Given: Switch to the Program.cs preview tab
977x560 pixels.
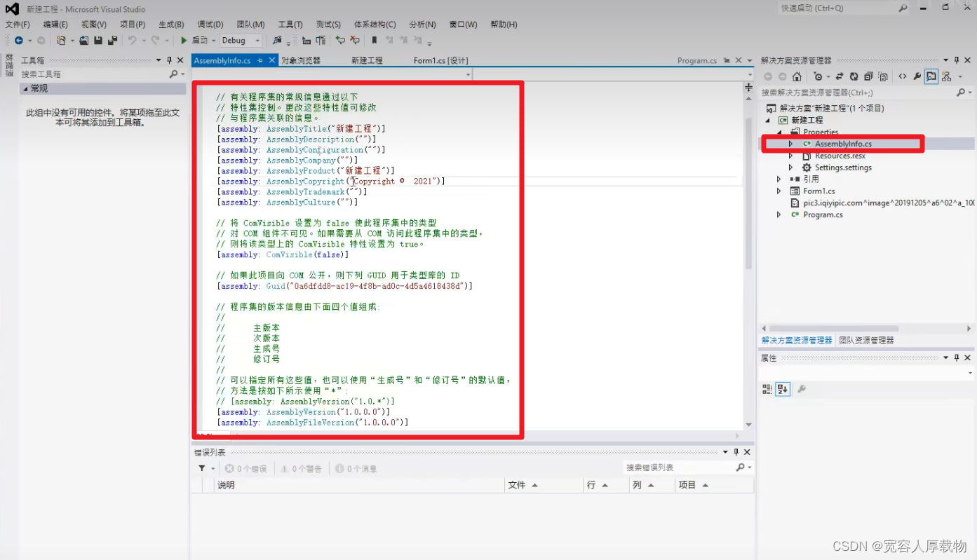Looking at the screenshot, I should (x=697, y=61).
